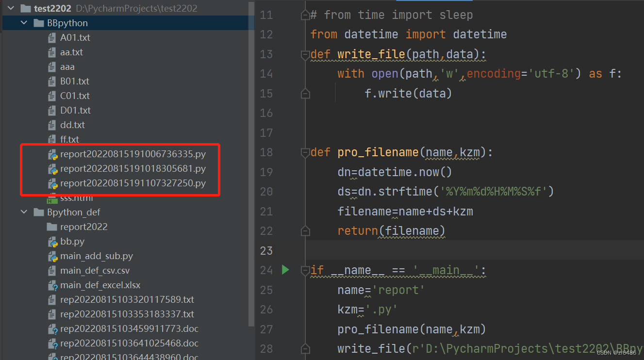Image resolution: width=644 pixels, height=360 pixels.
Task: Select file A01.txt in project tree
Action: tap(75, 37)
